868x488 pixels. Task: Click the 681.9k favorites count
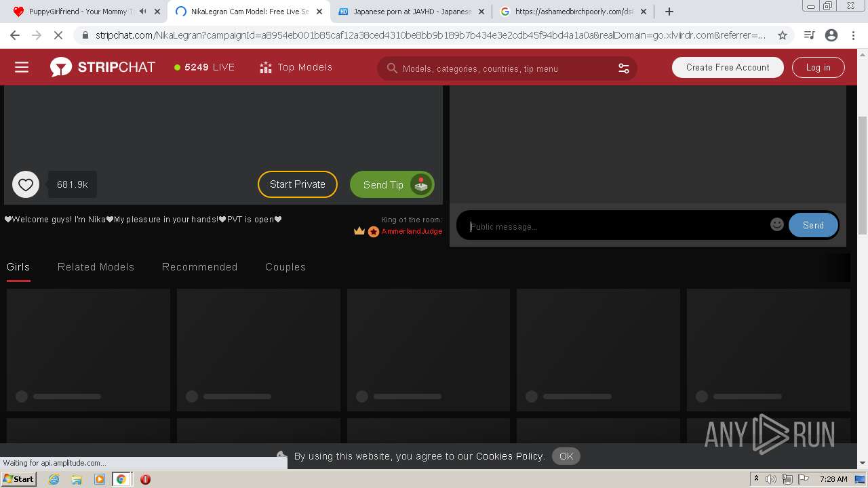[x=73, y=184]
